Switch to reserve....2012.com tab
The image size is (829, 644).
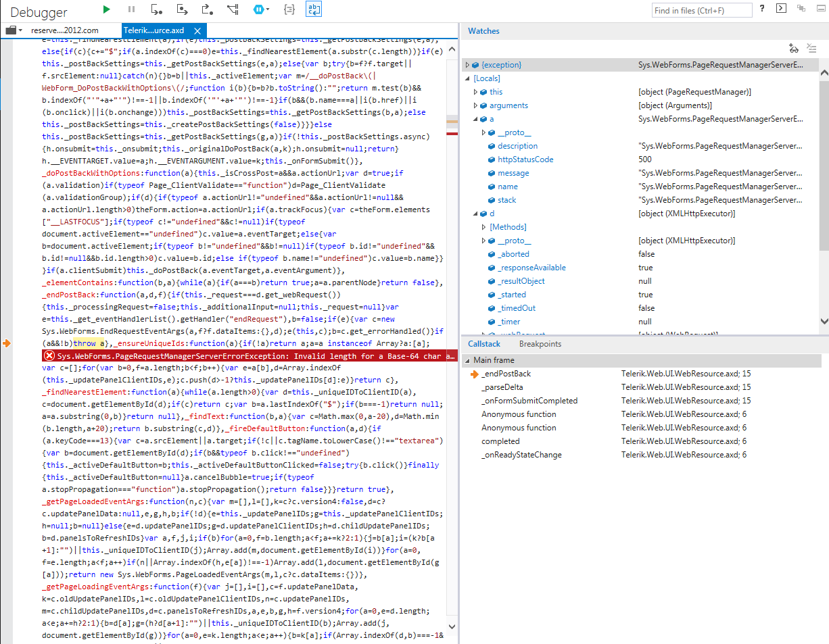coord(65,30)
